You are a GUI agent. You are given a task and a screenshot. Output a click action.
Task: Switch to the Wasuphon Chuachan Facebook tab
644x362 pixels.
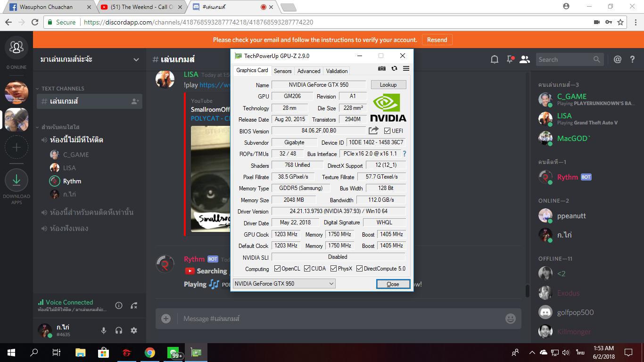click(x=50, y=7)
